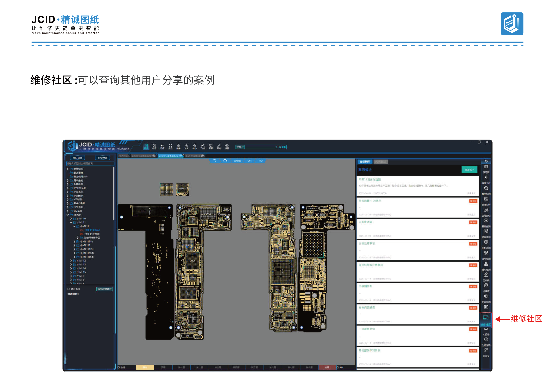Expand the 维修知识 folder
Screen dimensions: 555x392
(68, 169)
